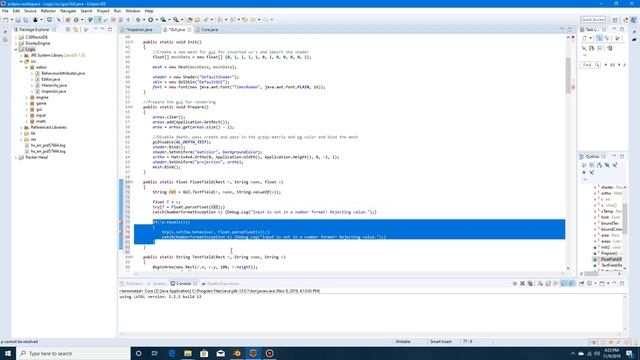Open Eclipse icon in Windows taskbar
Image resolution: width=640 pixels, height=360 pixels.
(x=253, y=353)
